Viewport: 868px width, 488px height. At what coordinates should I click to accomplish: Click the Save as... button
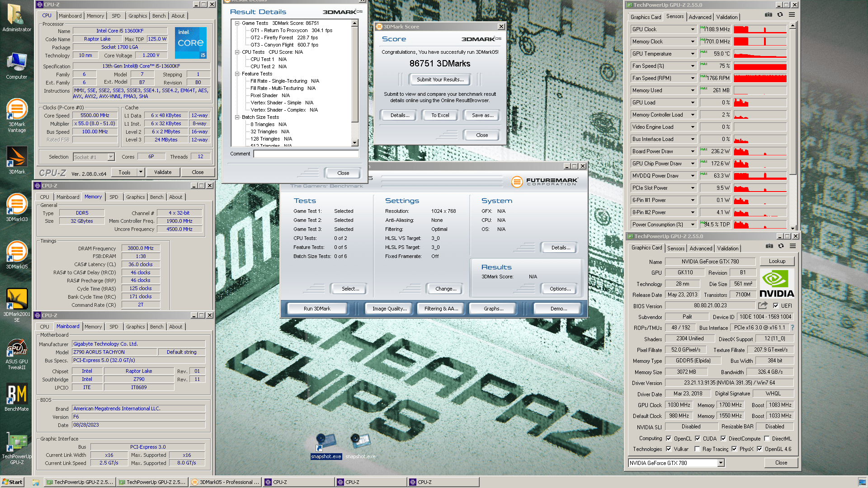(x=482, y=115)
